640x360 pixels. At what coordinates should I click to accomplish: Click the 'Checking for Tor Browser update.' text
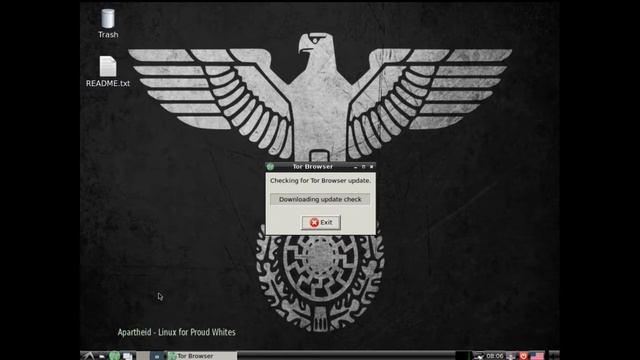pyautogui.click(x=320, y=180)
